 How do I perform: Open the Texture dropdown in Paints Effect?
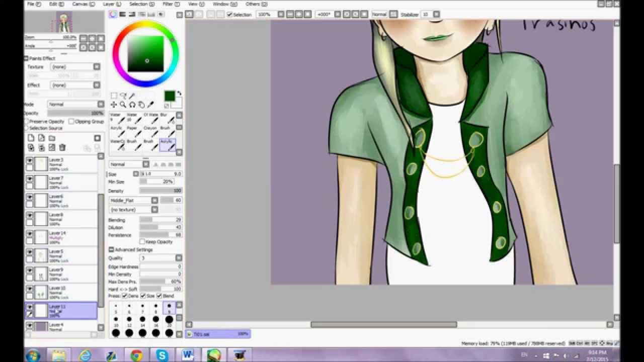coord(97,66)
